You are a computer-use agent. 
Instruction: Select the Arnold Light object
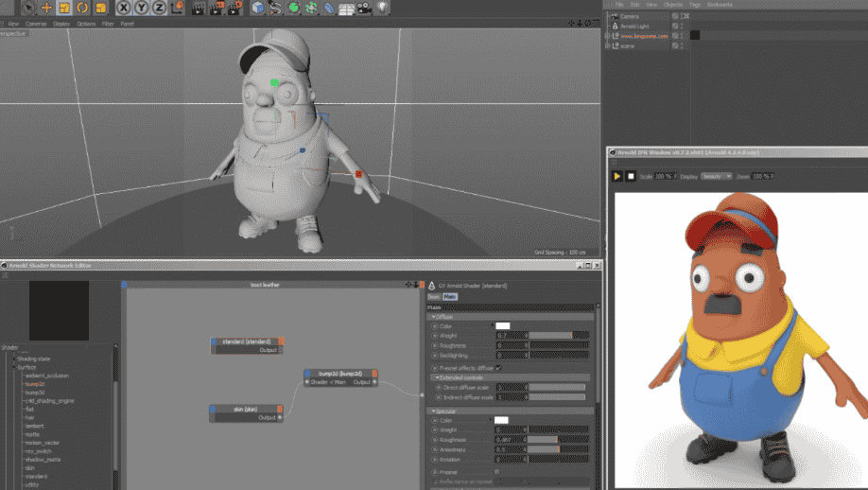[634, 26]
